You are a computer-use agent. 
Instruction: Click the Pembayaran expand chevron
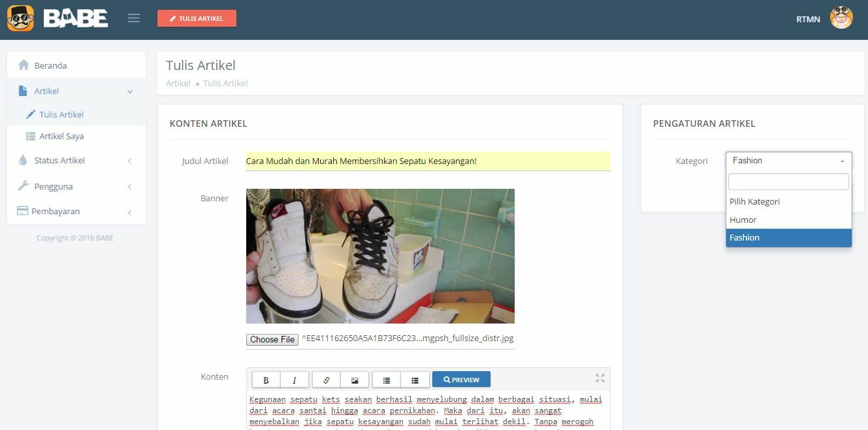129,212
